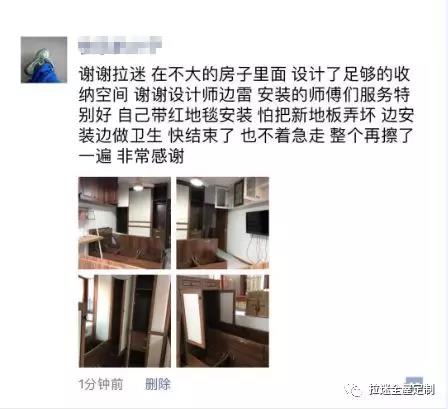The height and width of the screenshot is (409, 448).
Task: Click the text line mentioning 设计师边雷
Action: (244, 95)
